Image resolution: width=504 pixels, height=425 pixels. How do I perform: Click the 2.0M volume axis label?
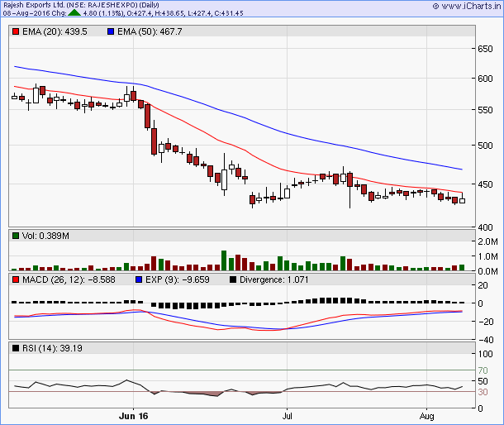pos(487,241)
